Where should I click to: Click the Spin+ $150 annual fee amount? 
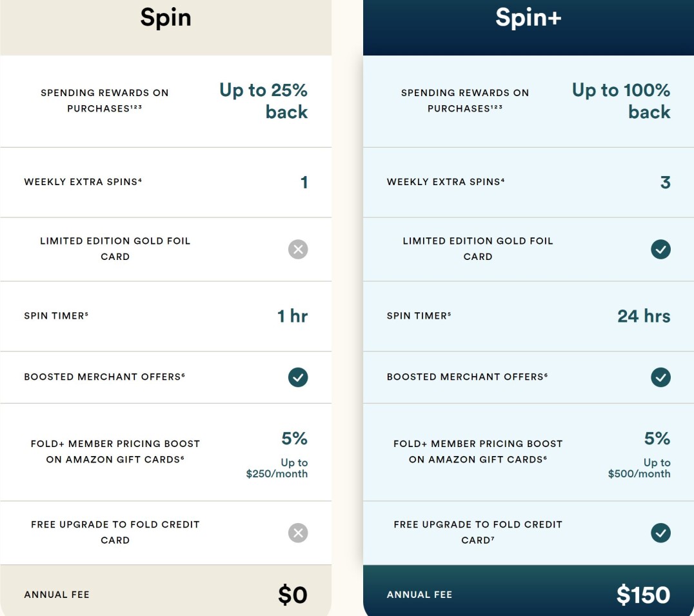click(643, 594)
